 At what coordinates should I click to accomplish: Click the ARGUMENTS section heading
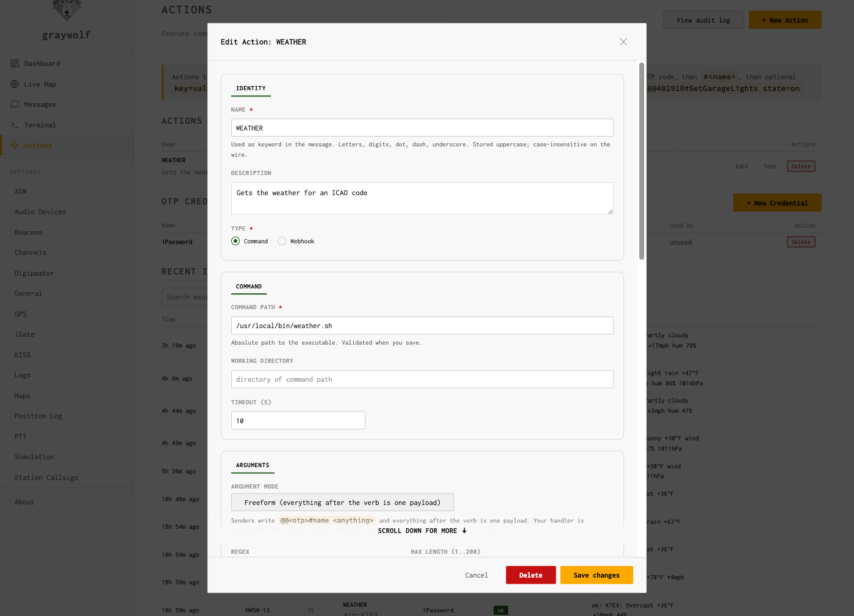[x=253, y=465]
